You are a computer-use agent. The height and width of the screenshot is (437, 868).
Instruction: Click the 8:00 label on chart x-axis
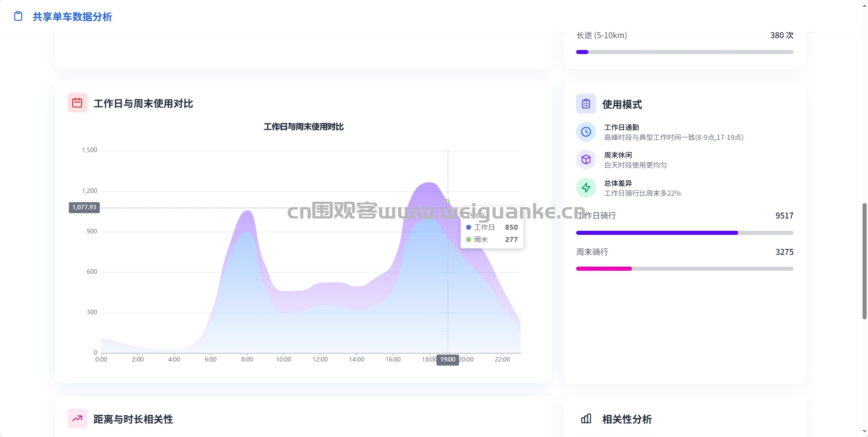coord(247,359)
